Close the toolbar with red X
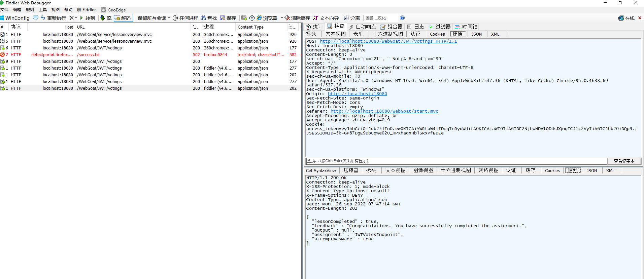Image resolution: width=644 pixels, height=279 pixels. tap(640, 18)
